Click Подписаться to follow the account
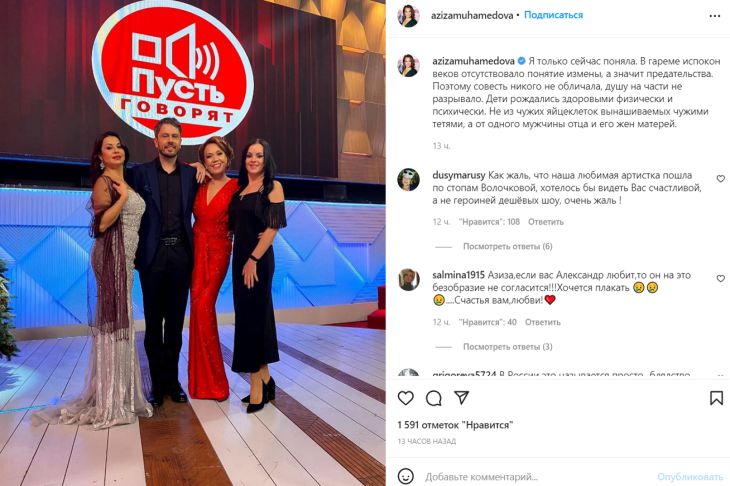The width and height of the screenshot is (730, 486). pyautogui.click(x=553, y=15)
